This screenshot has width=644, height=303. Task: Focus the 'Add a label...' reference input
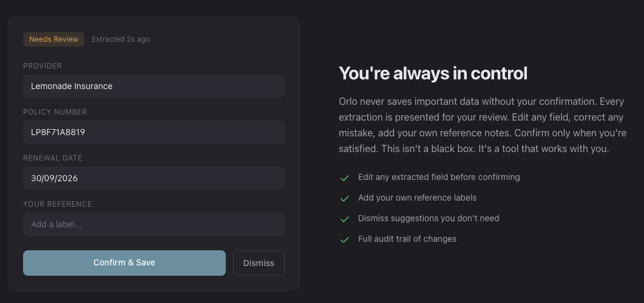[154, 224]
